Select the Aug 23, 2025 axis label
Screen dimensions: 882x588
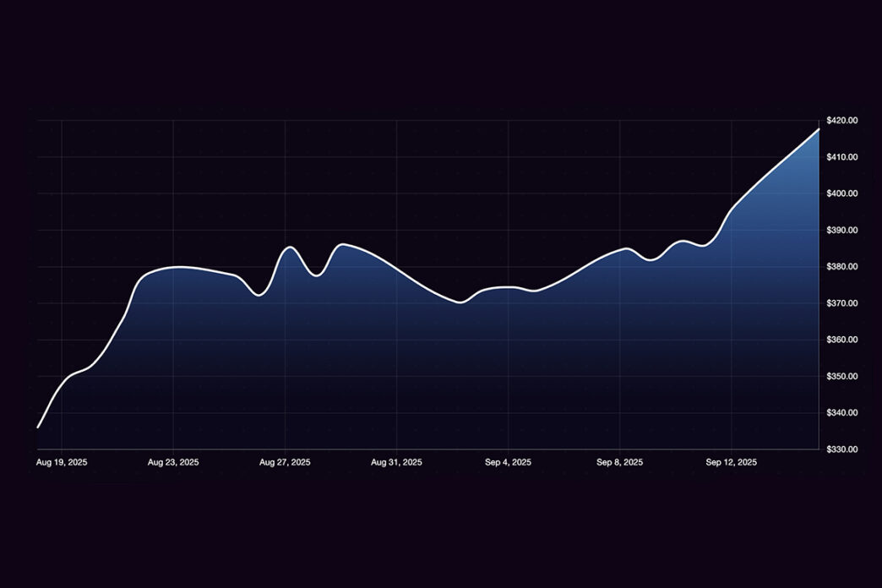(173, 462)
